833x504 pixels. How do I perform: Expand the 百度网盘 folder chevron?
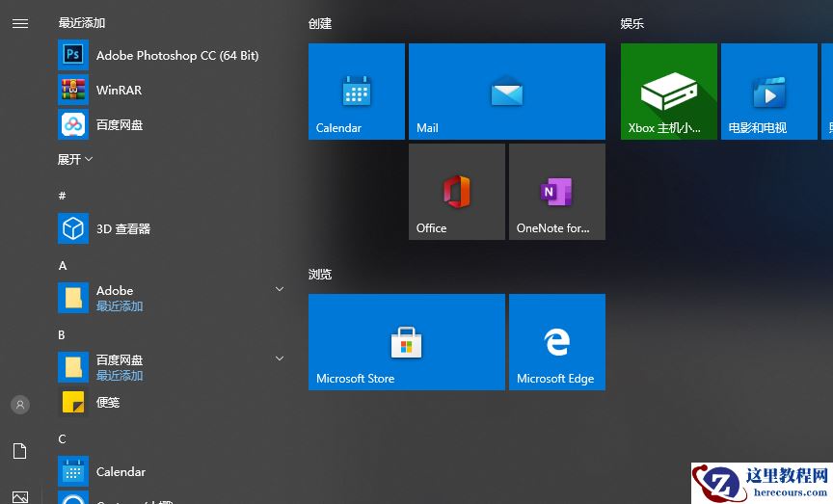click(280, 358)
